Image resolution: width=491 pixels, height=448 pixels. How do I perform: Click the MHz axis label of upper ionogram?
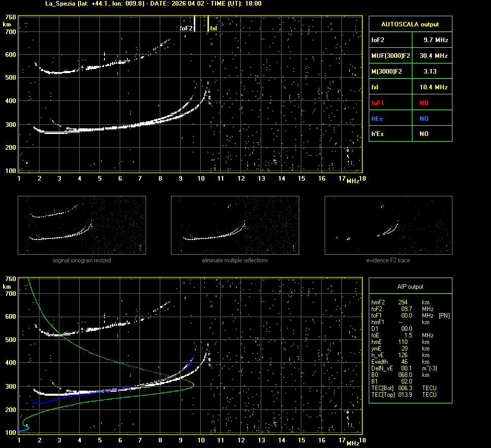[353, 181]
